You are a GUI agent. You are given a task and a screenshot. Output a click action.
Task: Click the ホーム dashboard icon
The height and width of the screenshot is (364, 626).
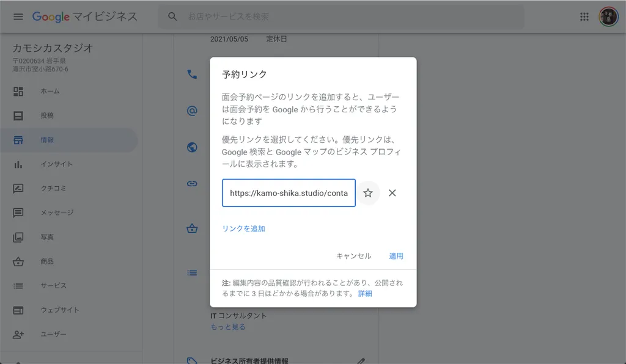pyautogui.click(x=18, y=91)
